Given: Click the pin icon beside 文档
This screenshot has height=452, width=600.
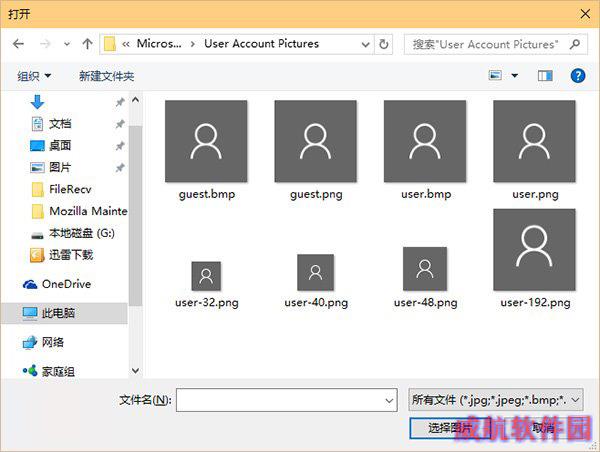Looking at the screenshot, I should click(120, 124).
